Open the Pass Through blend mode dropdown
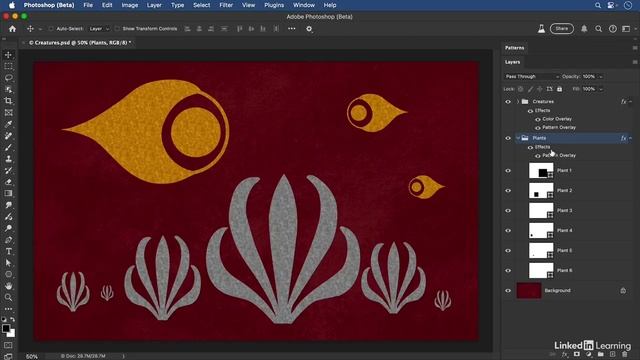 531,77
